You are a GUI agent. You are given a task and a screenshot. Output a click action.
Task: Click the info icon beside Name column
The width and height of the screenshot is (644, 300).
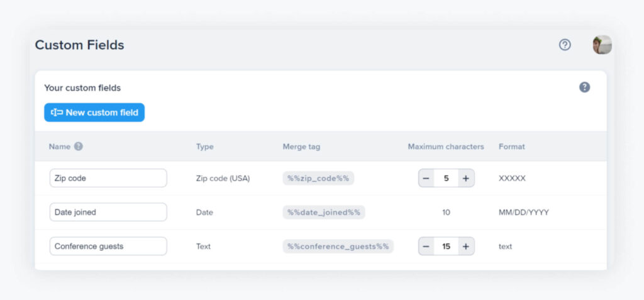(79, 147)
